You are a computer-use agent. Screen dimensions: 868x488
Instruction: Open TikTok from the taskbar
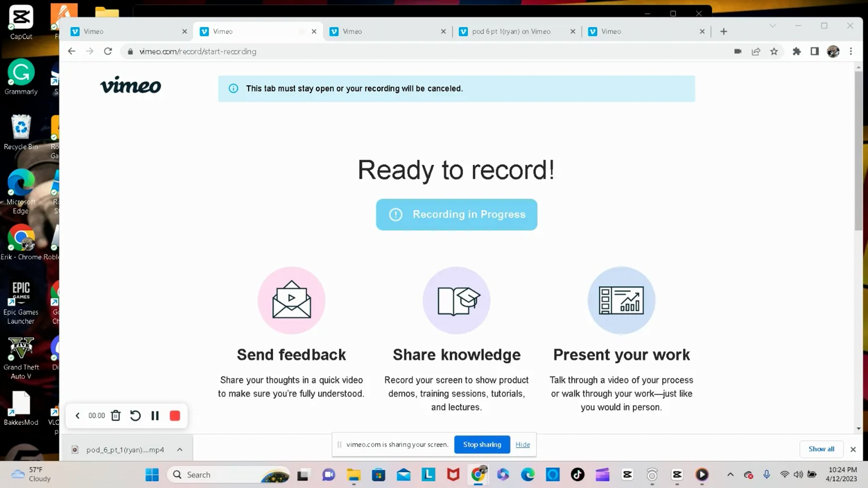pyautogui.click(x=577, y=474)
